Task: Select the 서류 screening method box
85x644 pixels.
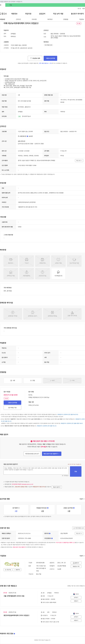Action: click(13, 380)
